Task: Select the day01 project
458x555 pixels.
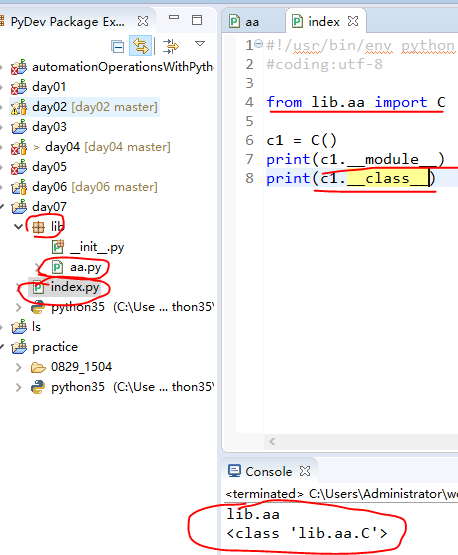Action: point(49,87)
